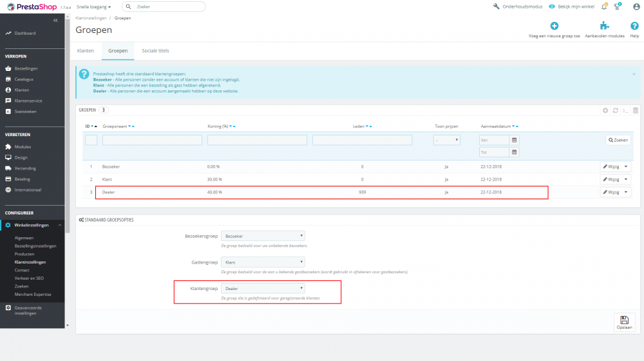
Task: Open the Toon prijzen filter dropdown
Action: click(x=446, y=140)
